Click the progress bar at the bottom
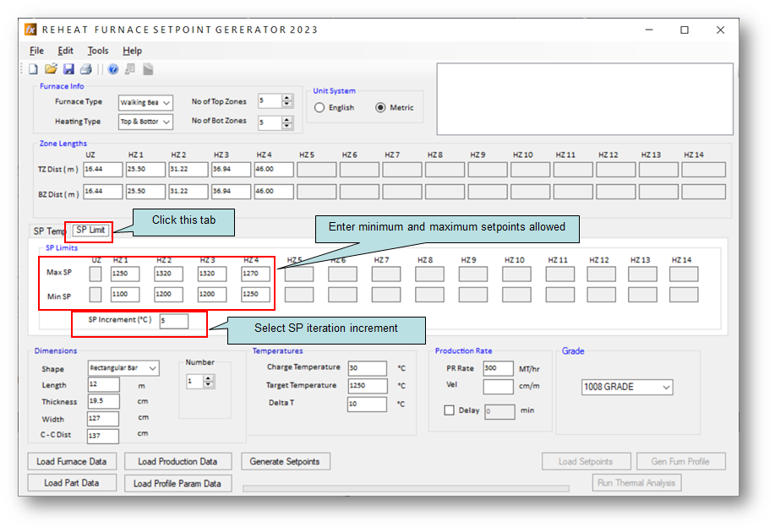The height and width of the screenshot is (532, 775). 406,489
